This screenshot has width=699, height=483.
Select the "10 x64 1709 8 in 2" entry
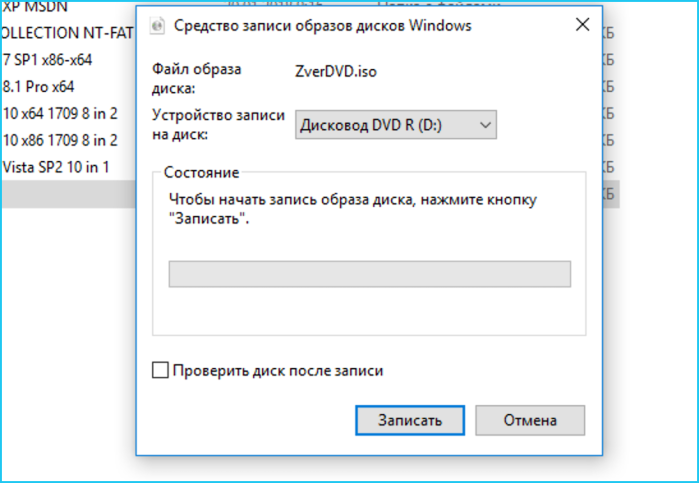(60, 113)
